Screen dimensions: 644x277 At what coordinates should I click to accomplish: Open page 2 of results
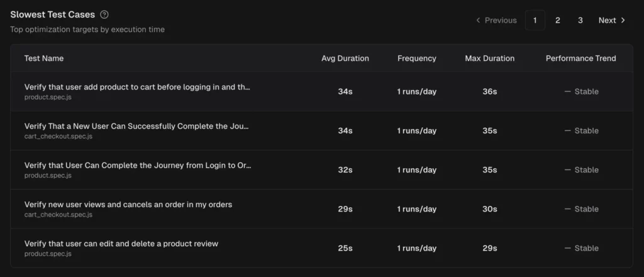tap(557, 20)
